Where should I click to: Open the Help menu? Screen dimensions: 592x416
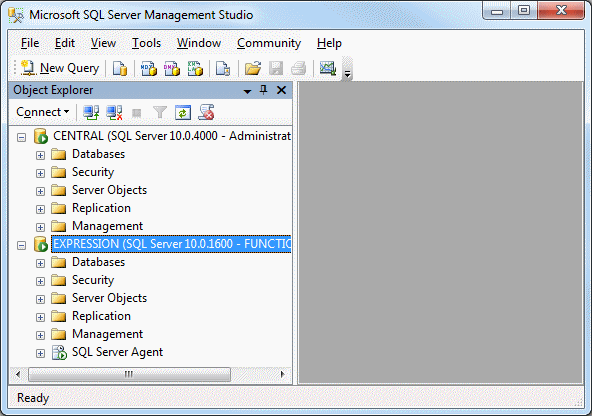coord(329,43)
